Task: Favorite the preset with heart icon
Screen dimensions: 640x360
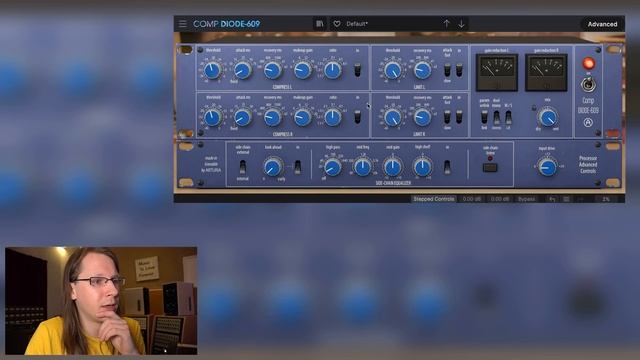Action: click(x=337, y=24)
